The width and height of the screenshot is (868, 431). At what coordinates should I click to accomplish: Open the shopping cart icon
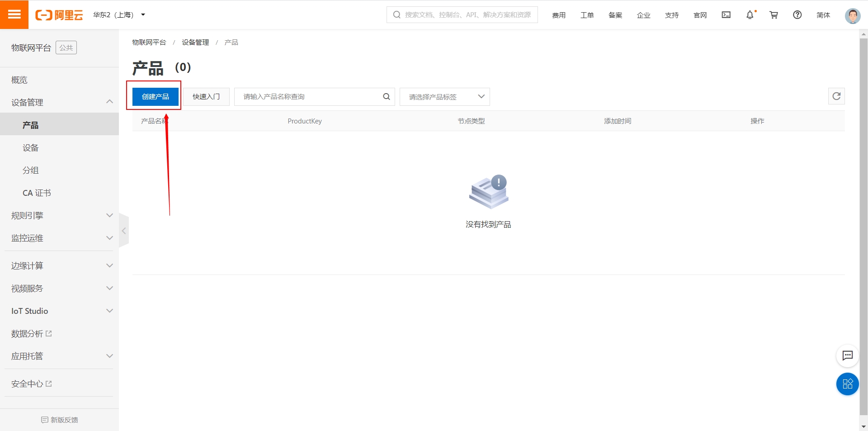tap(774, 14)
